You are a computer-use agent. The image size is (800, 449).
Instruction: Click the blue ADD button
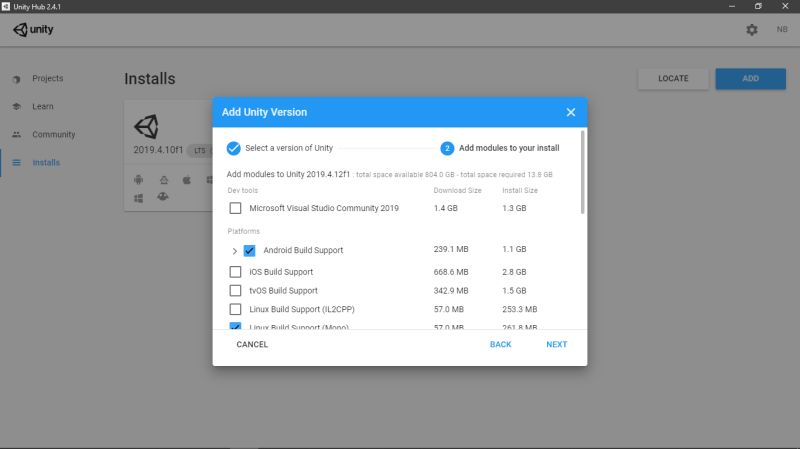tap(751, 79)
